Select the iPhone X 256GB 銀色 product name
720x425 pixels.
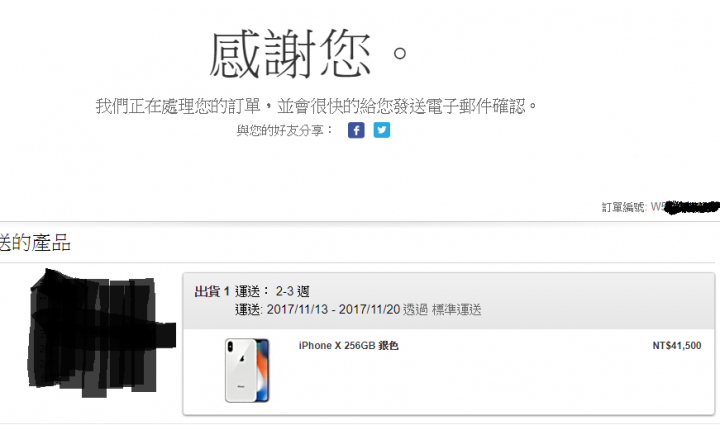pos(349,346)
